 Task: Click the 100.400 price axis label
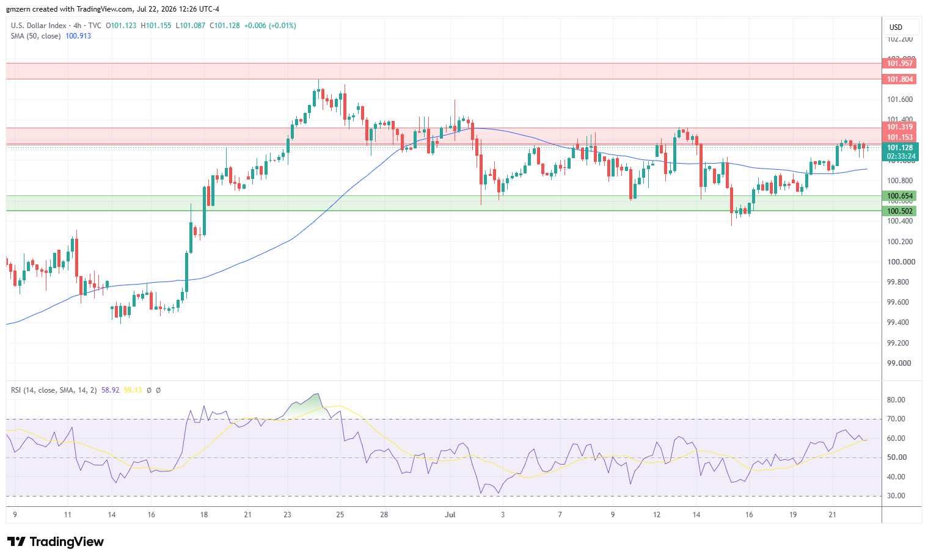coord(900,221)
